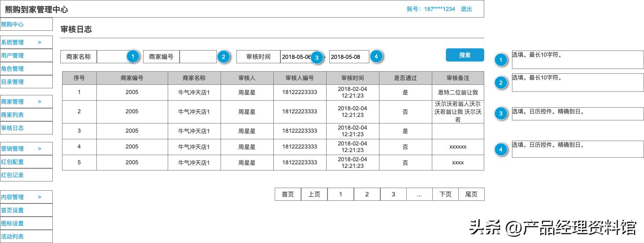
Task: Click the 审核日志 page heading
Action: click(76, 29)
